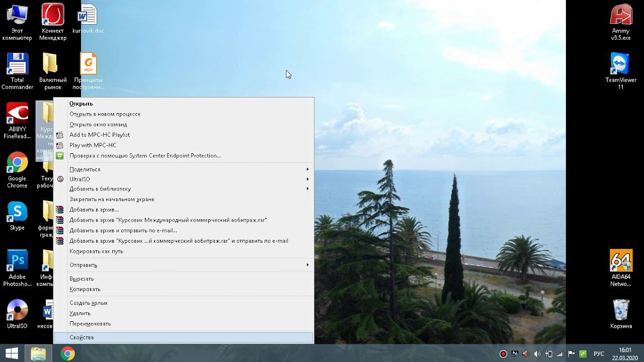This screenshot has width=644, height=362.
Task: Choose Закрепить на начальном экране
Action: pyautogui.click(x=184, y=199)
